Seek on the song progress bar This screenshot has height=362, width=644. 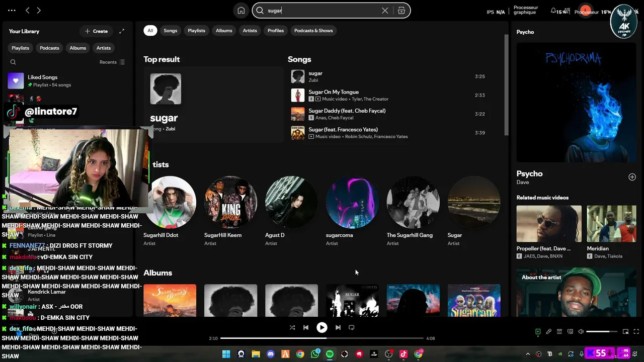322,338
